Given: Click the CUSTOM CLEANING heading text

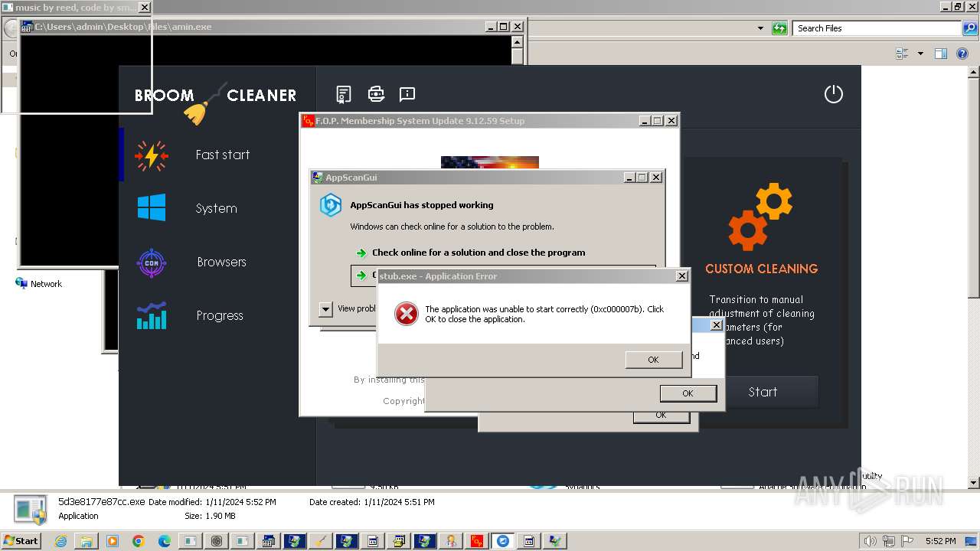Looking at the screenshot, I should tap(762, 269).
